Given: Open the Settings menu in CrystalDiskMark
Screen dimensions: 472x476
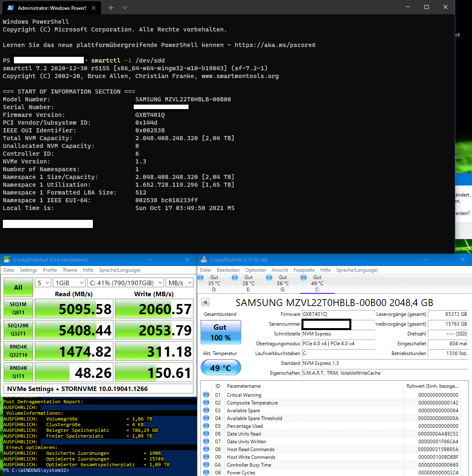Looking at the screenshot, I should click(29, 270).
